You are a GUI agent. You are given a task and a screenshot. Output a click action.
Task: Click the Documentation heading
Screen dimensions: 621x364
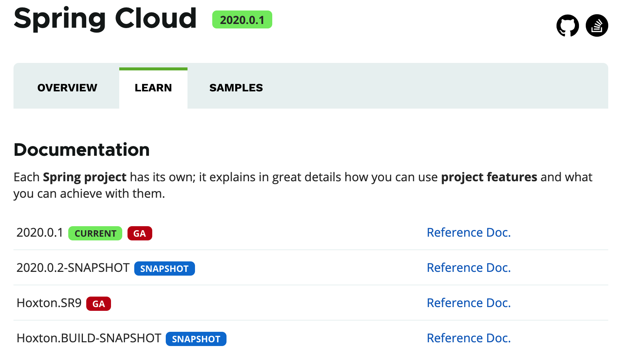[x=81, y=150]
